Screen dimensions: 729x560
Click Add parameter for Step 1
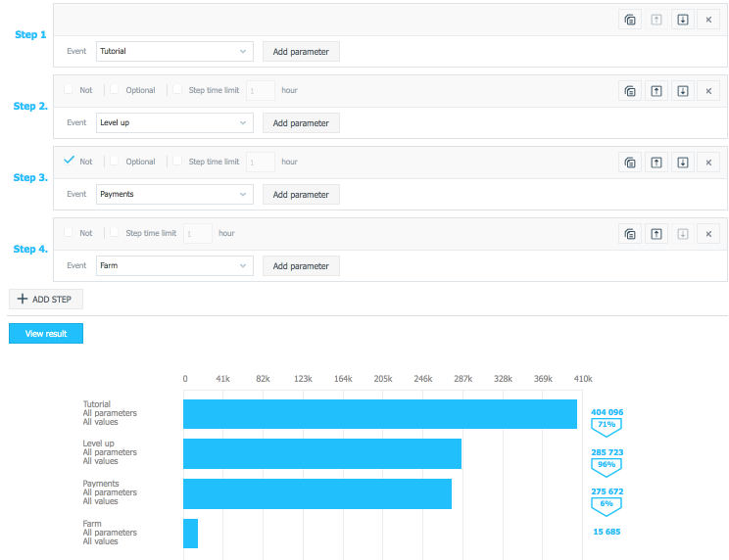301,51
